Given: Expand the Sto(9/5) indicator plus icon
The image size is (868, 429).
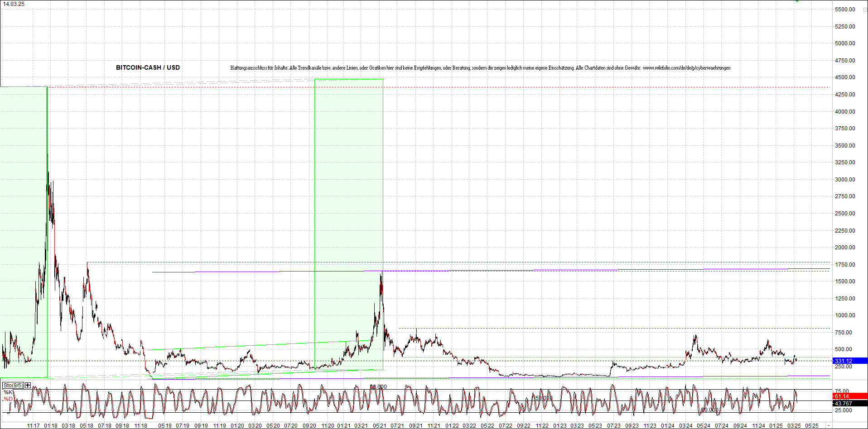Looking at the screenshot, I should tap(28, 385).
